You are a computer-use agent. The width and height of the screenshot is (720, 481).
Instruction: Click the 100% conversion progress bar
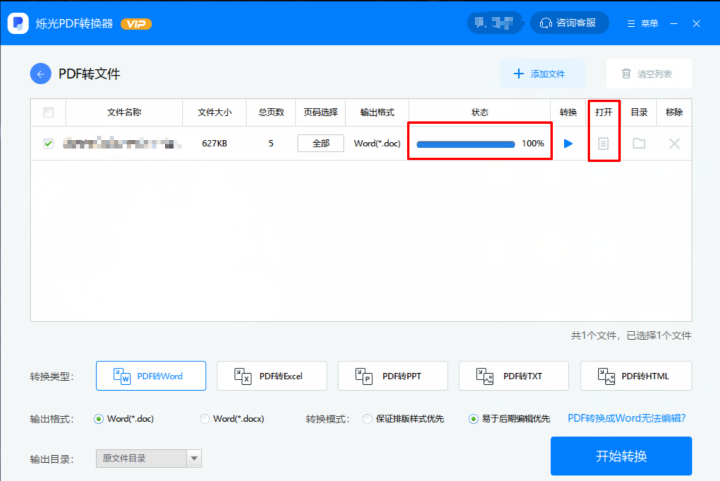point(466,144)
